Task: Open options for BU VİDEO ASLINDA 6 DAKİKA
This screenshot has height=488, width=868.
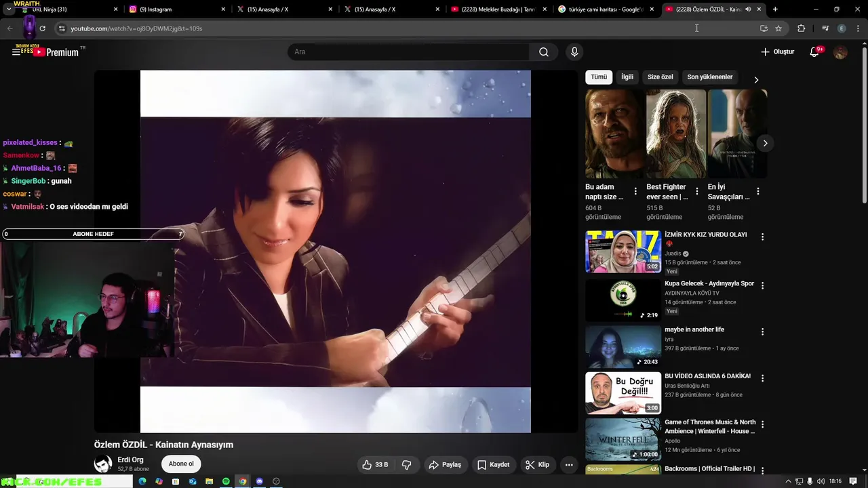Action: (762, 378)
